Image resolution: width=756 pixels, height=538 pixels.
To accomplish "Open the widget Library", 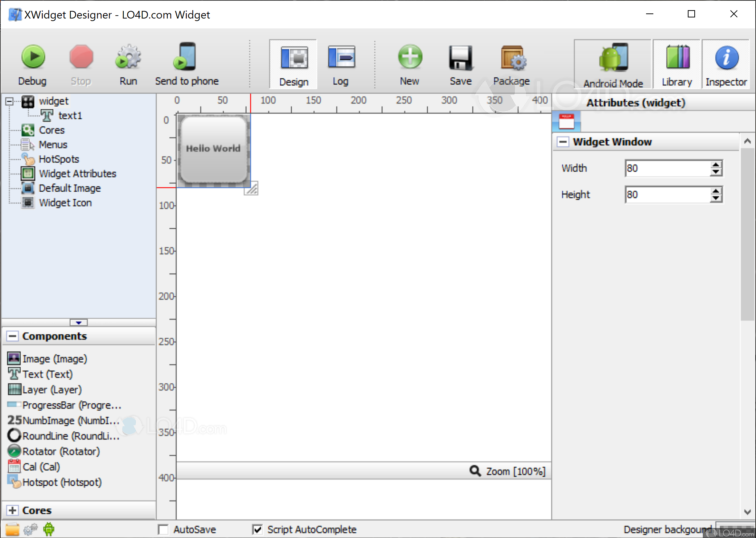I will (x=676, y=64).
